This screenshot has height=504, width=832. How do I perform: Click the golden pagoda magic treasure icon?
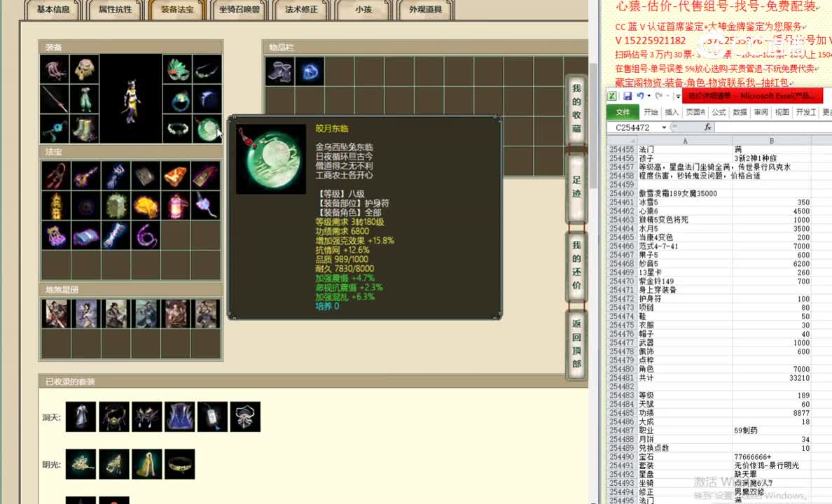(x=56, y=205)
